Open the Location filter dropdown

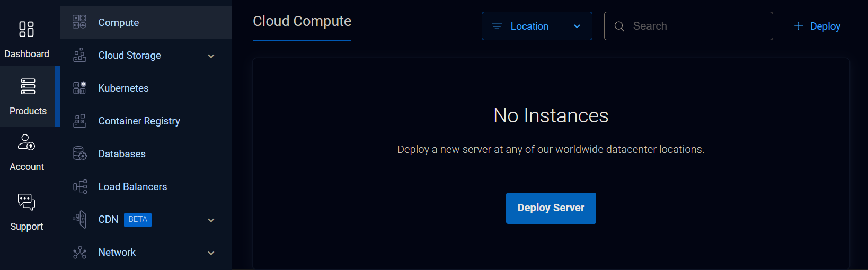pos(537,26)
